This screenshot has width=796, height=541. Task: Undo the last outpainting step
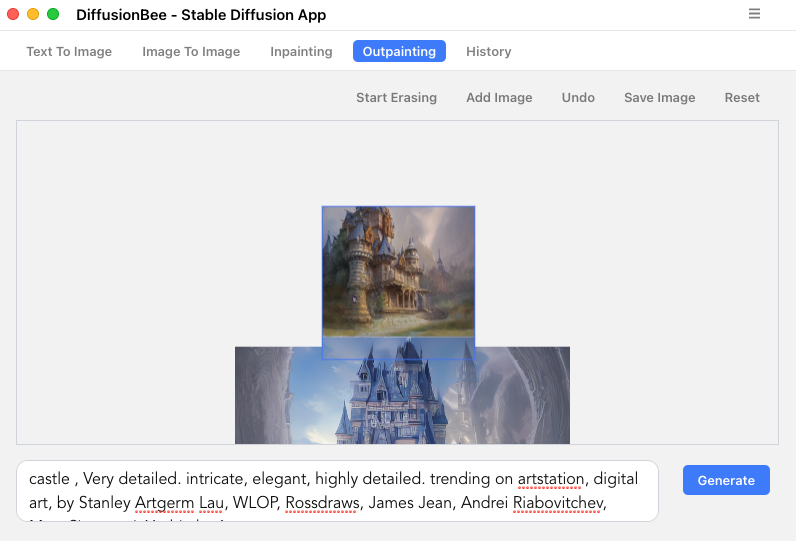click(578, 97)
